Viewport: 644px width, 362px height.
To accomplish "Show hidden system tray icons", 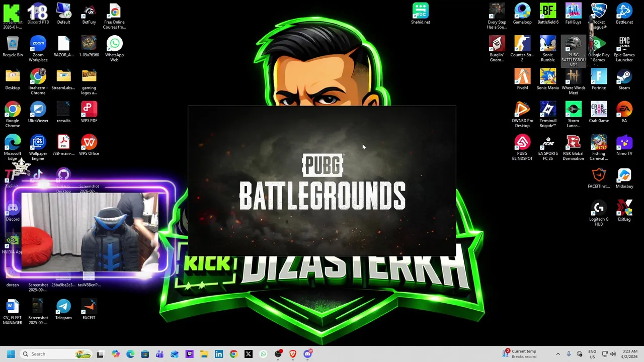I will point(557,354).
